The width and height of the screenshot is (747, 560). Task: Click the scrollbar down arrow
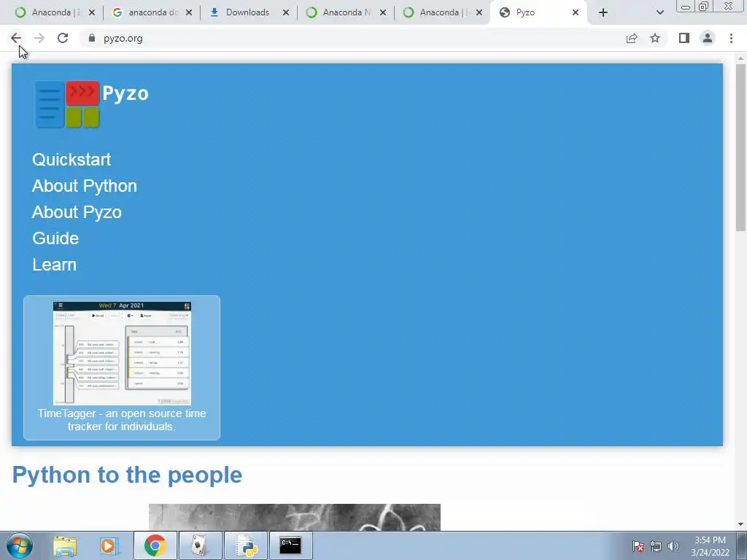(741, 524)
